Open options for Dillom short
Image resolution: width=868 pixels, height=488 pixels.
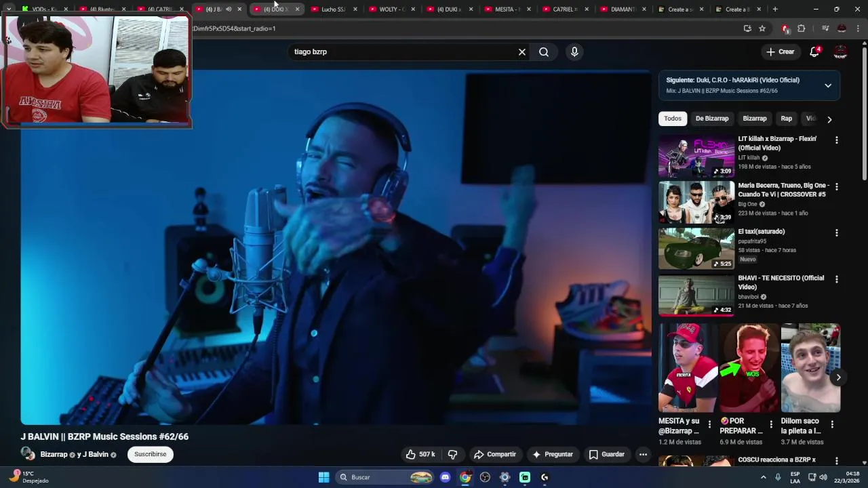pos(832,424)
